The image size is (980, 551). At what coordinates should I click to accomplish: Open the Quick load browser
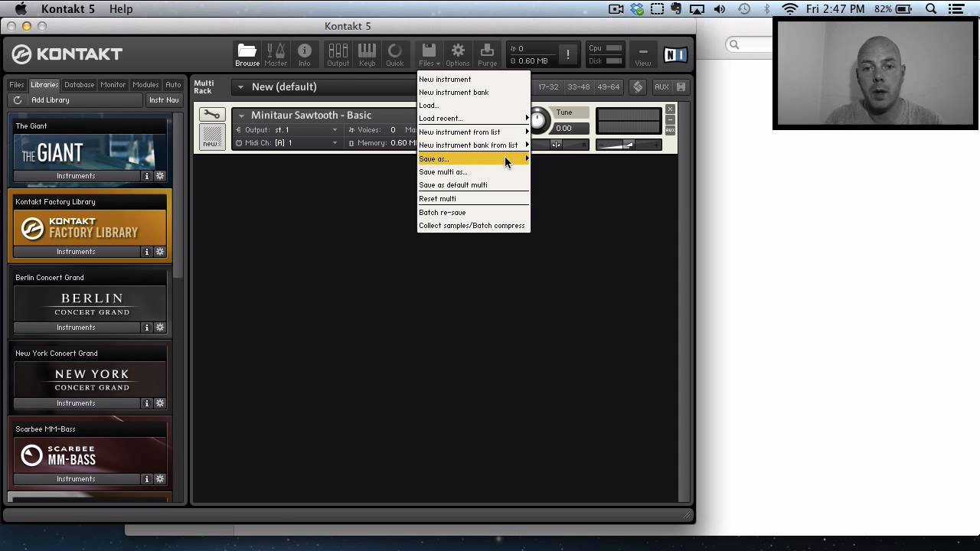(394, 54)
